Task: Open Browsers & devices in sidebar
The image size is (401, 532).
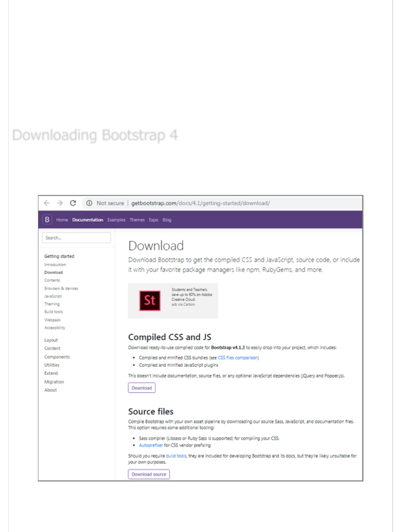Action: pos(61,289)
